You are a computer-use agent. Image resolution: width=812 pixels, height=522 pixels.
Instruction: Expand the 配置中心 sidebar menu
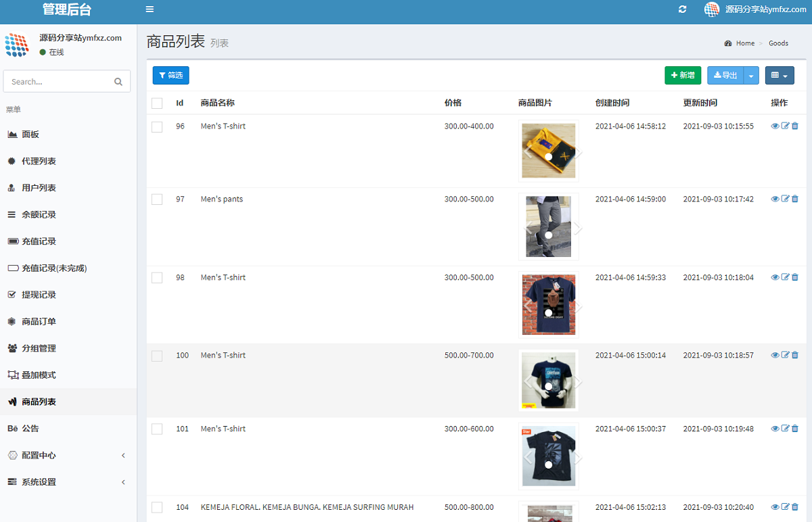68,455
